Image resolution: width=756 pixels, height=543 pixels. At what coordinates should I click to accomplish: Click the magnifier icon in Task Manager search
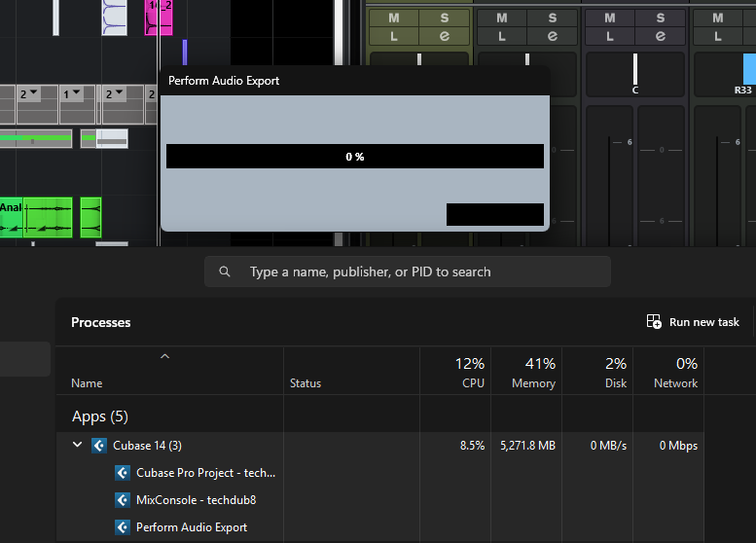(x=225, y=271)
